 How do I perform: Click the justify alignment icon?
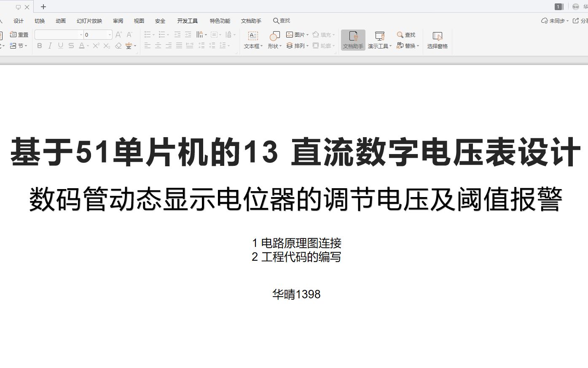[179, 46]
